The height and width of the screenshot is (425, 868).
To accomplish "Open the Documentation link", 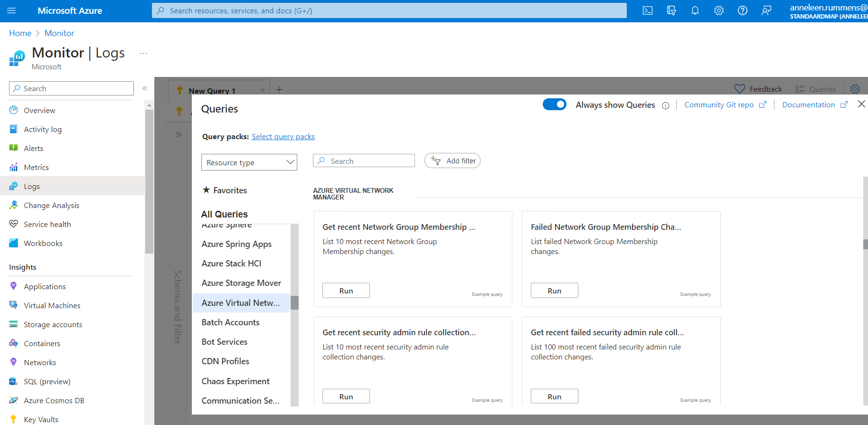I will pos(815,105).
